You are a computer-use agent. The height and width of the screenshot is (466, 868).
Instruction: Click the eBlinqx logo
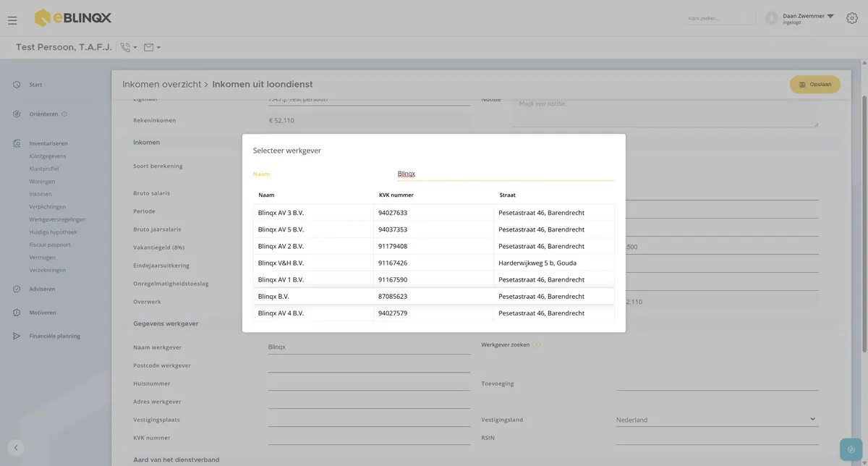pos(73,17)
